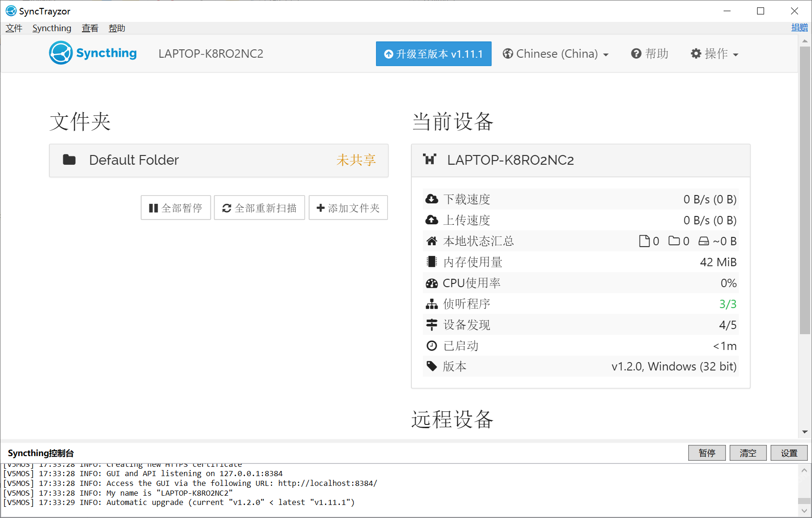Click the upload rate cloud icon
This screenshot has height=518, width=812.
pyautogui.click(x=432, y=220)
